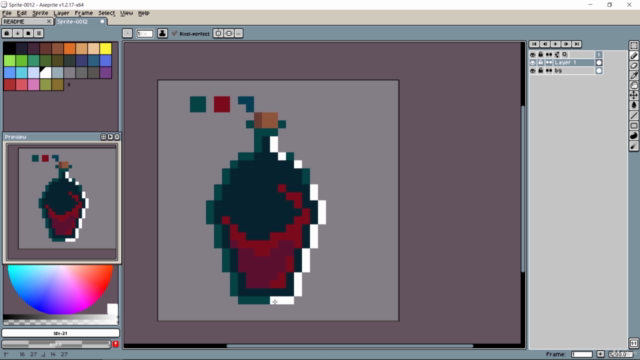Click the ink type button
This screenshot has height=360, width=640.
pyautogui.click(x=162, y=33)
